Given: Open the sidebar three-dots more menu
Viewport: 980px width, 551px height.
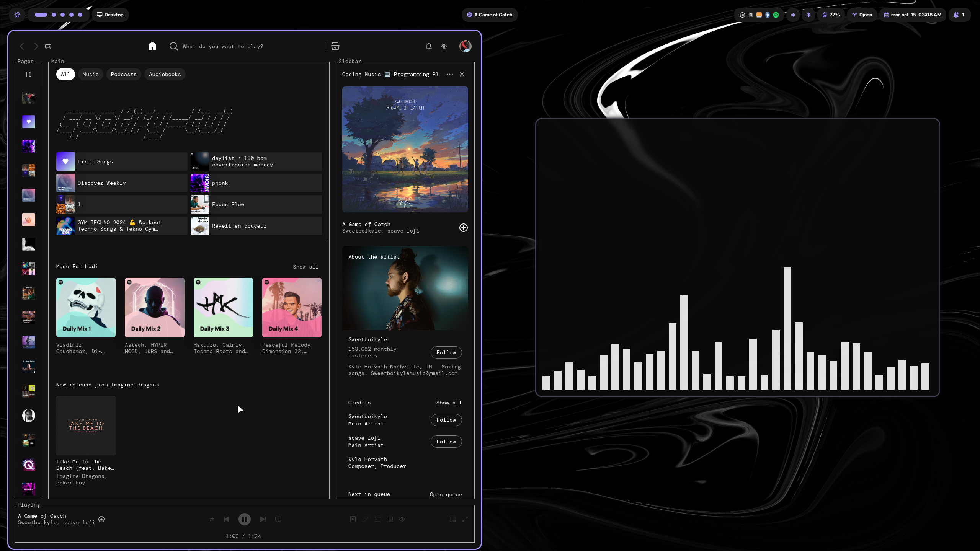Looking at the screenshot, I should [450, 74].
